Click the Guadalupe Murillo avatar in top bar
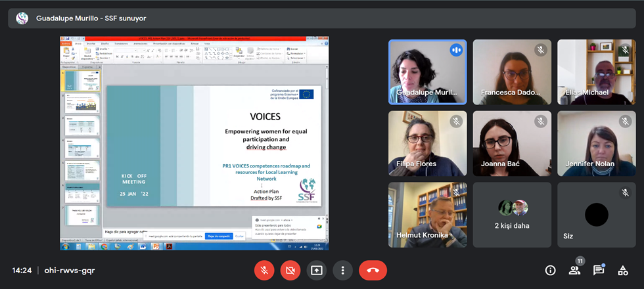644x289 pixels. point(22,18)
